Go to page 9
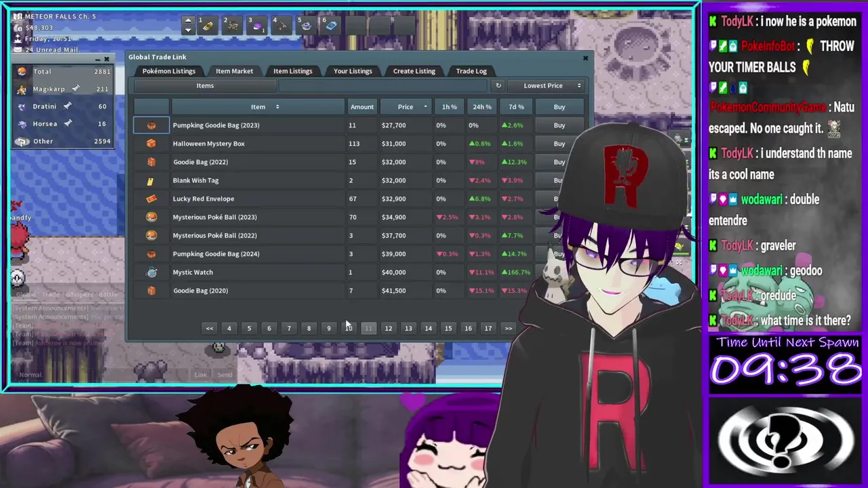The height and width of the screenshot is (488, 868). (329, 328)
